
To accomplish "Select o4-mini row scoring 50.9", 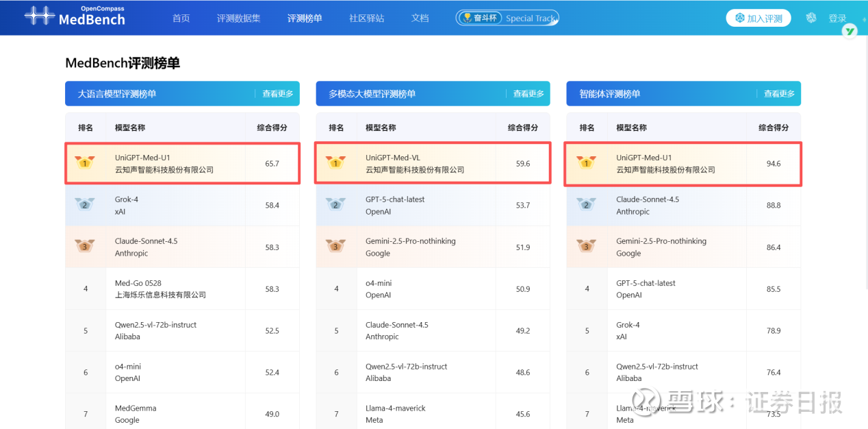I will (433, 289).
